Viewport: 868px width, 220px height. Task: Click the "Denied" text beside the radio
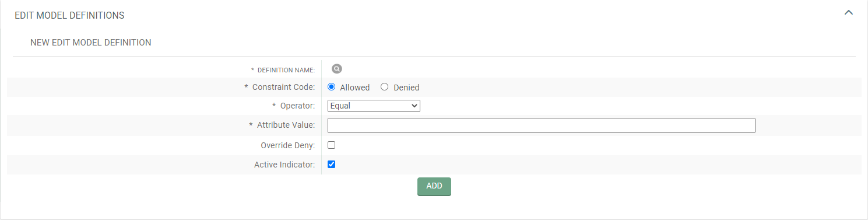[x=406, y=88]
